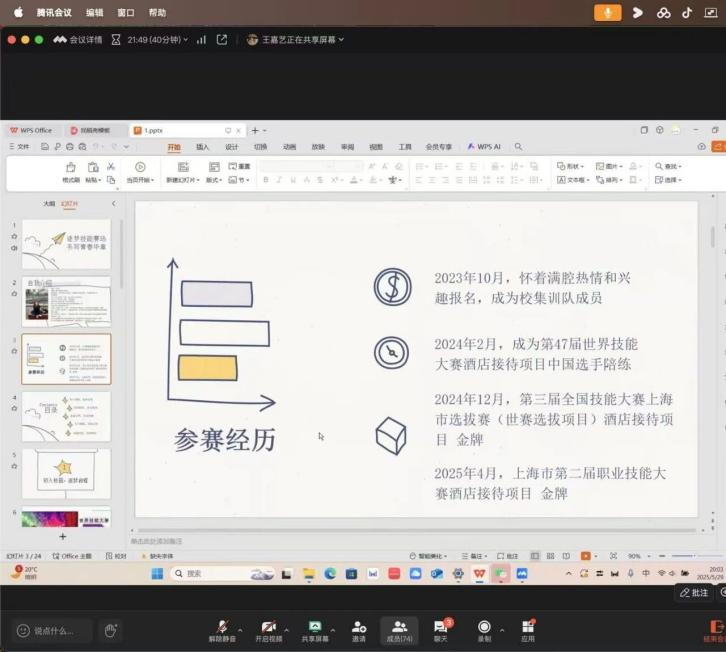
Task: Turn on the camera with 开启视频
Action: [x=268, y=627]
